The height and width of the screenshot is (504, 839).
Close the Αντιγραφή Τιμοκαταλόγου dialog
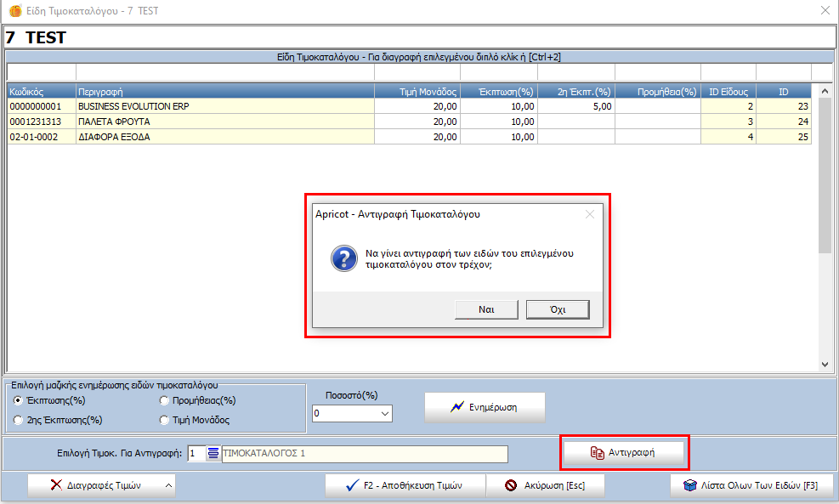pos(590,214)
